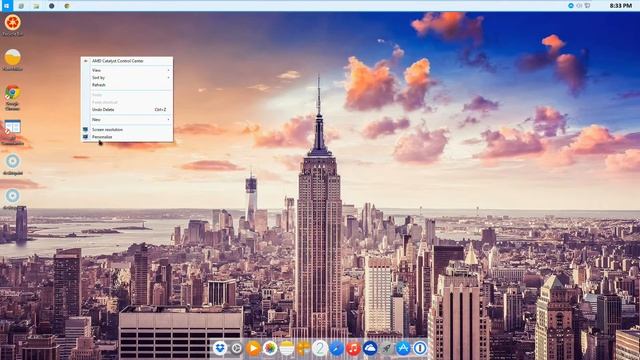This screenshot has height=360, width=640.
Task: Click the volume icon in top bar tray
Action: (x=579, y=6)
